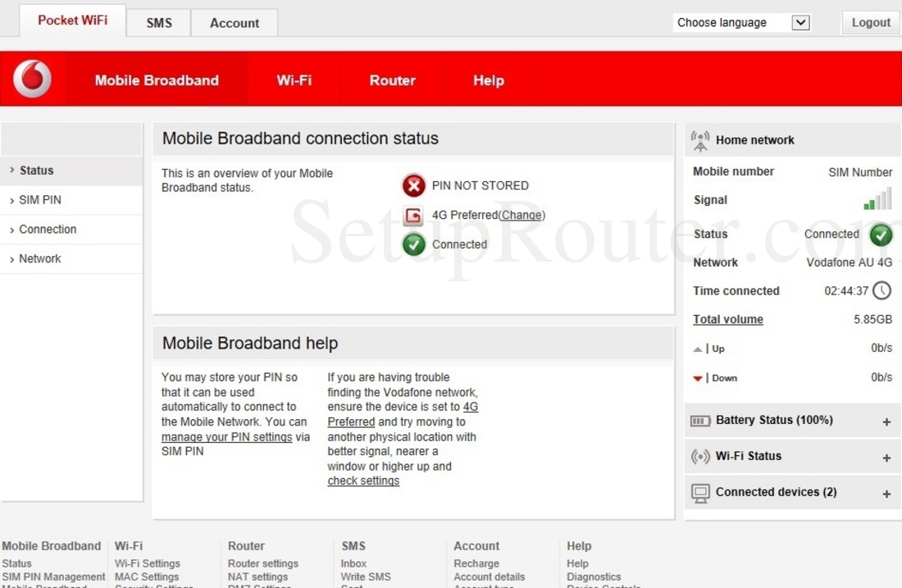The height and width of the screenshot is (588, 902).
Task: Click the signal strength bars icon
Action: point(878,198)
